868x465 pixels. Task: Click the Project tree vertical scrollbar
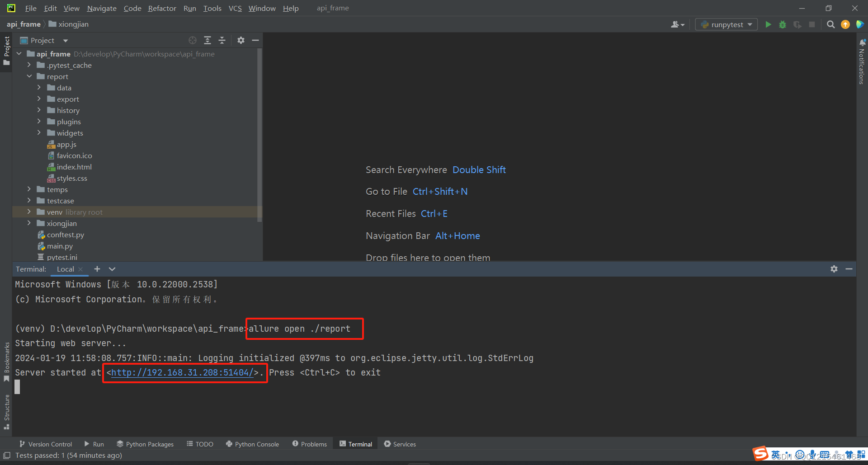(x=259, y=136)
